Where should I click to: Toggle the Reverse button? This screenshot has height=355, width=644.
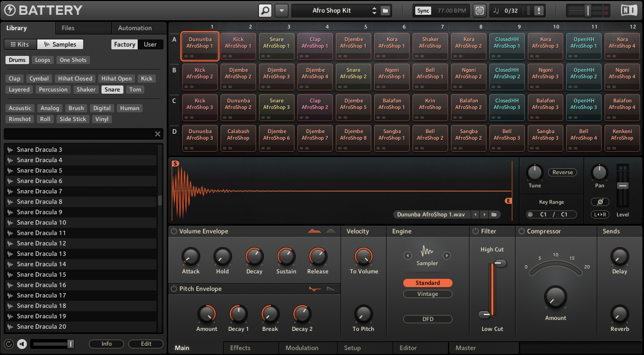pyautogui.click(x=562, y=173)
